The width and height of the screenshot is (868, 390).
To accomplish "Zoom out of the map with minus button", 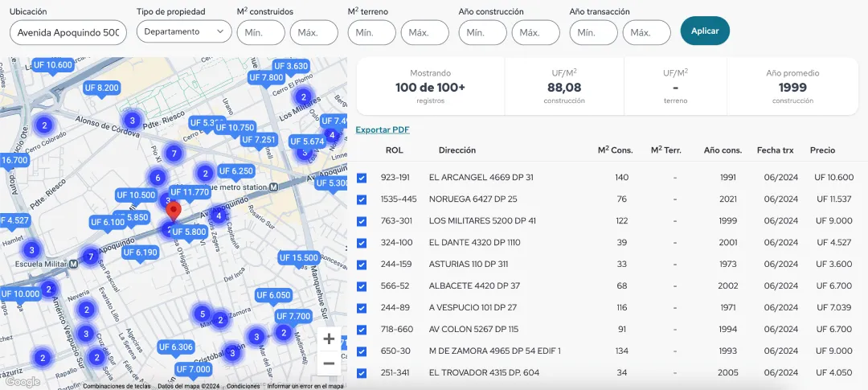I will [x=329, y=363].
